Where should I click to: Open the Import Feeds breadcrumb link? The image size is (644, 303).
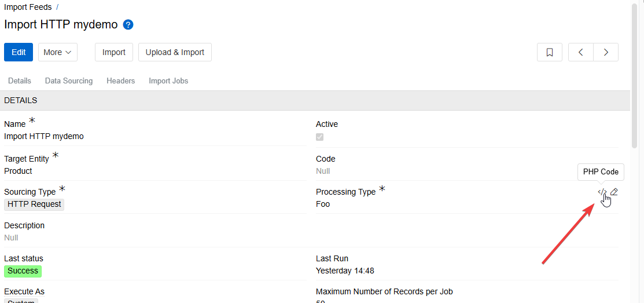(x=28, y=8)
